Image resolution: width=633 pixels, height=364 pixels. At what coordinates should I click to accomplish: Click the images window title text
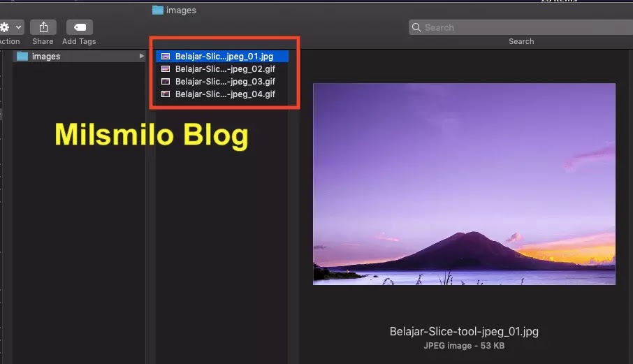(181, 10)
